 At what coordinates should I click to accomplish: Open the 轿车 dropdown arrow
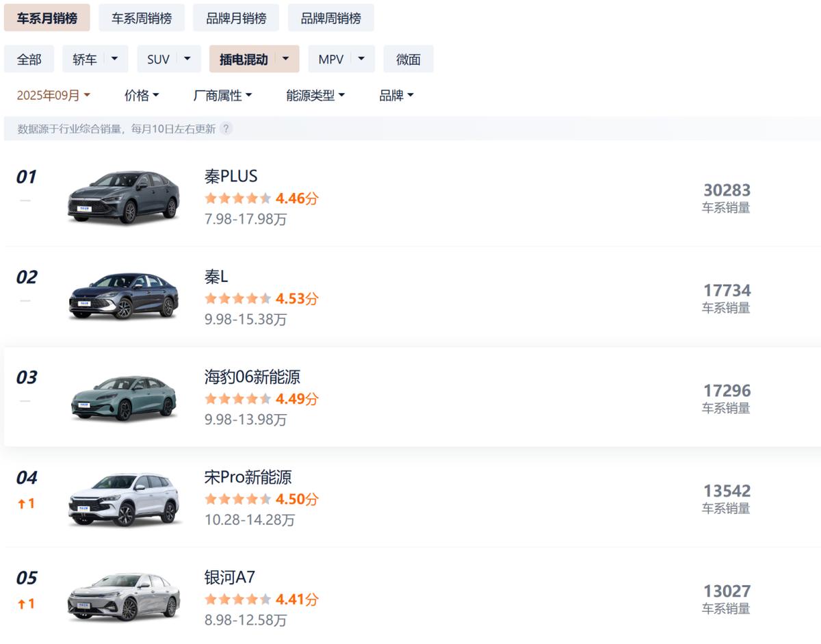(114, 59)
